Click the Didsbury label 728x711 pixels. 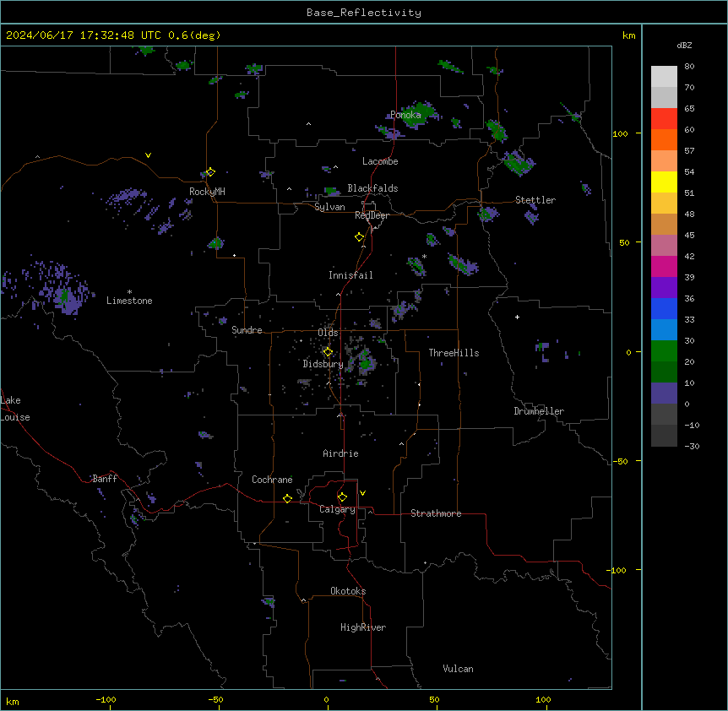(x=323, y=364)
